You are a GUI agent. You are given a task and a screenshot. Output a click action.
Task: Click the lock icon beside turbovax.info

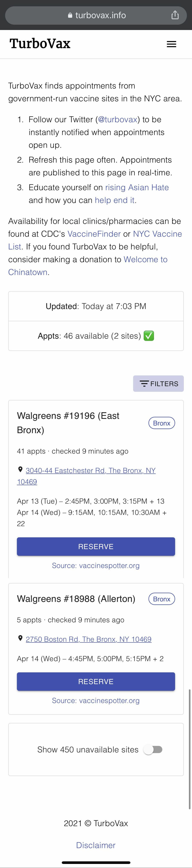(x=70, y=16)
